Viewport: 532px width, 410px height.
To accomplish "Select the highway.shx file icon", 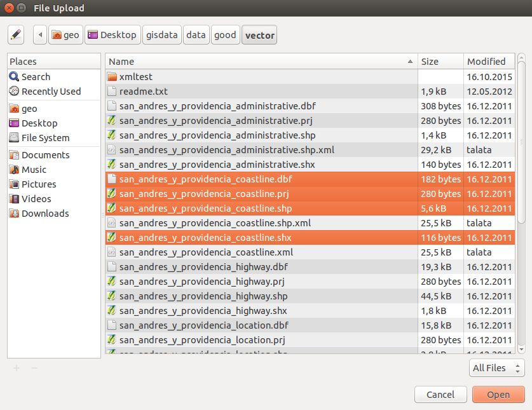I will coord(112,310).
